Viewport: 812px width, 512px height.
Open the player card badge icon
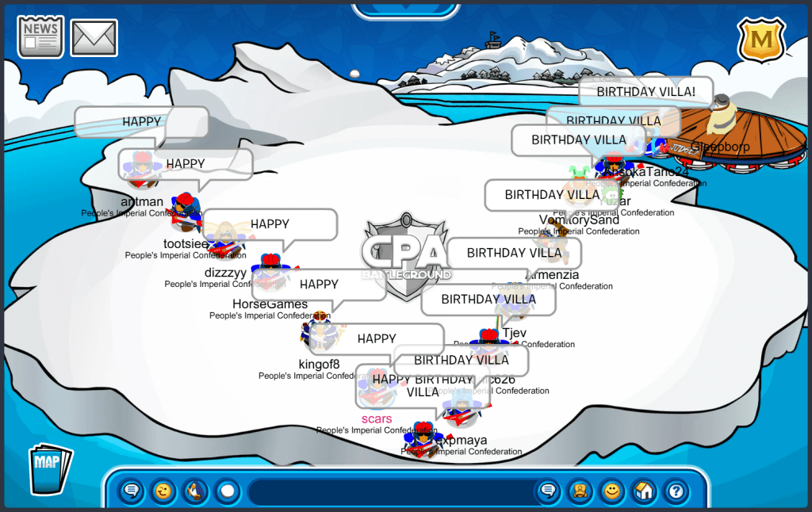579,491
